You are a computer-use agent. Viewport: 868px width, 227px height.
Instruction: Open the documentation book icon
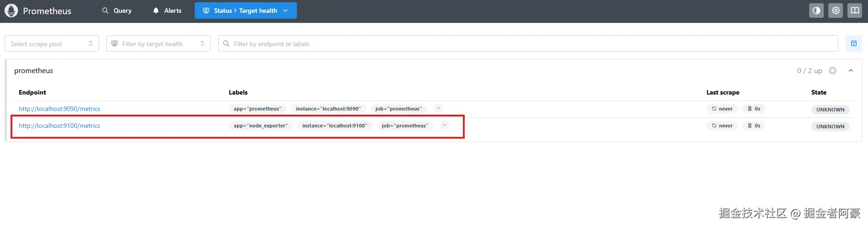pos(854,11)
